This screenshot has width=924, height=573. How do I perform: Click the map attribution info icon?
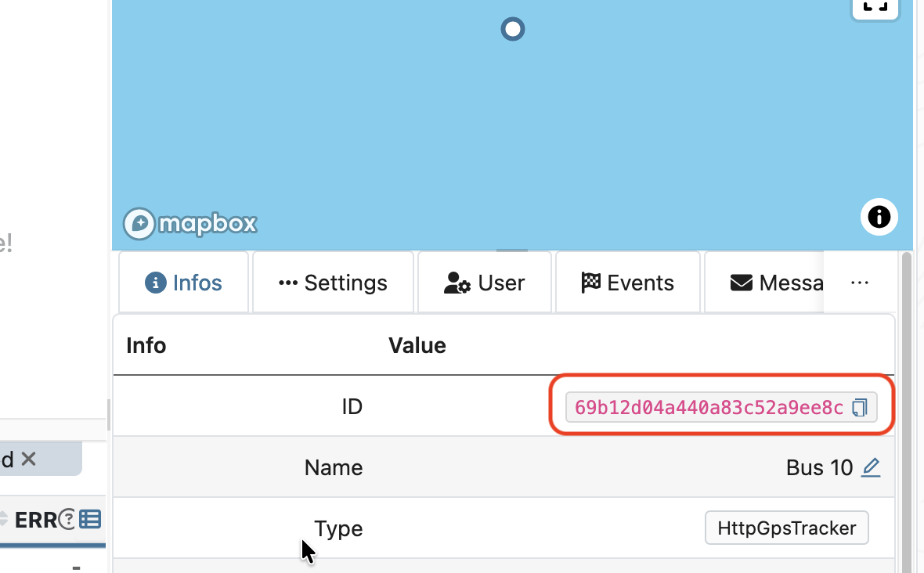pos(879,217)
